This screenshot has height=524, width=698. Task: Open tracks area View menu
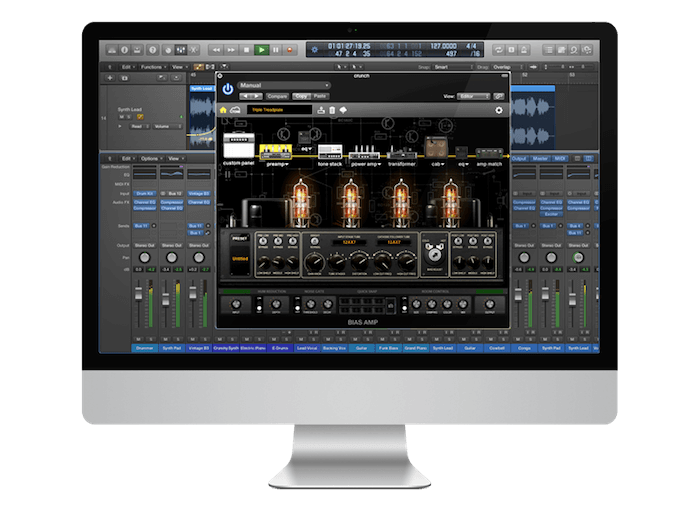[x=179, y=67]
